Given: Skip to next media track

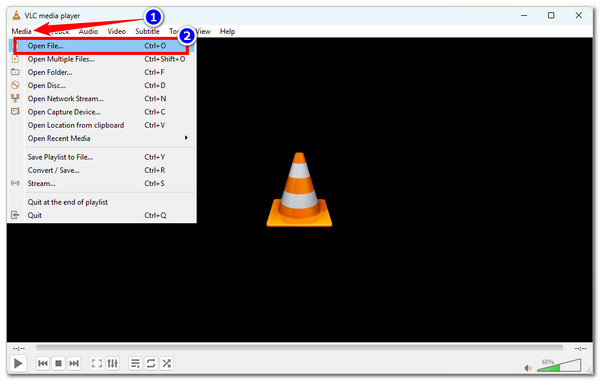Looking at the screenshot, I should click(x=74, y=363).
